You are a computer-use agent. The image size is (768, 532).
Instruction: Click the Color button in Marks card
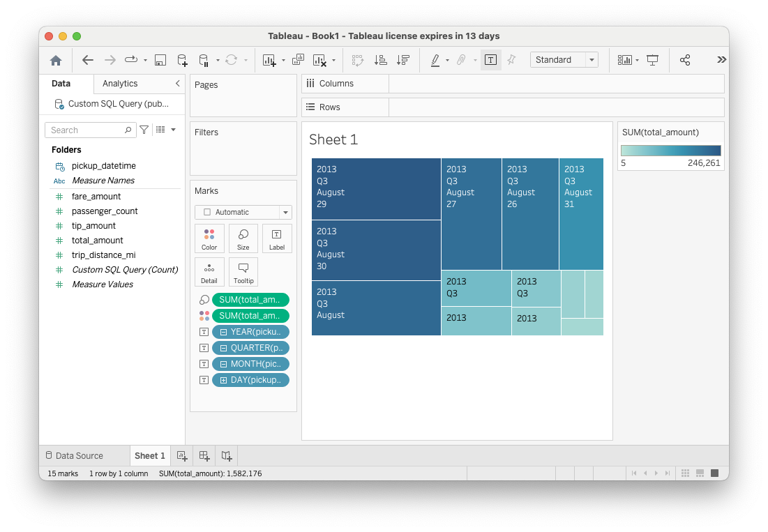pos(209,238)
